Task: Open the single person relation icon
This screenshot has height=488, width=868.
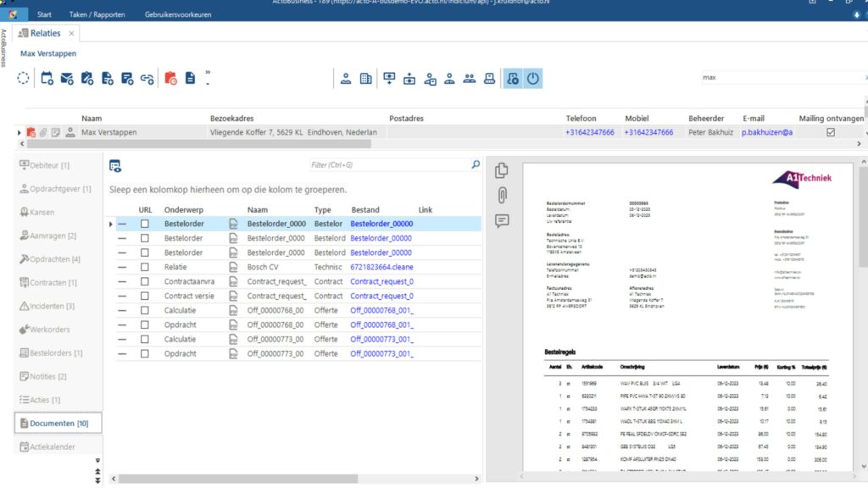Action: tap(346, 79)
